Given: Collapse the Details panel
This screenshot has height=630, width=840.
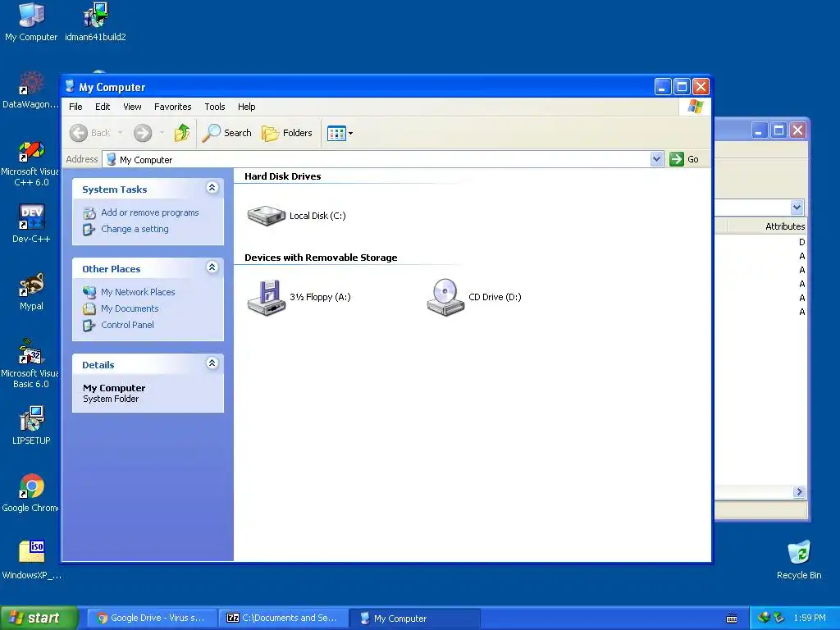Looking at the screenshot, I should pyautogui.click(x=212, y=363).
